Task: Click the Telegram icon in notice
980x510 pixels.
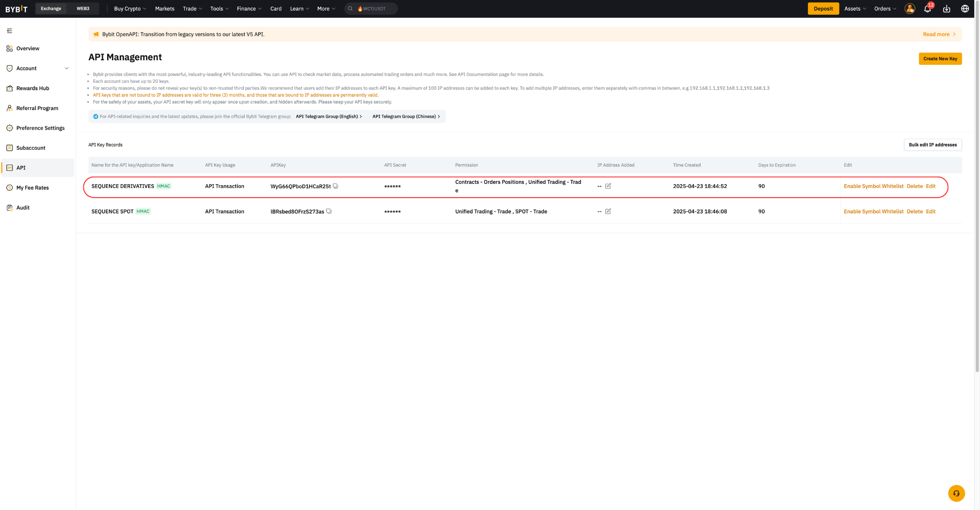Action: pyautogui.click(x=96, y=116)
